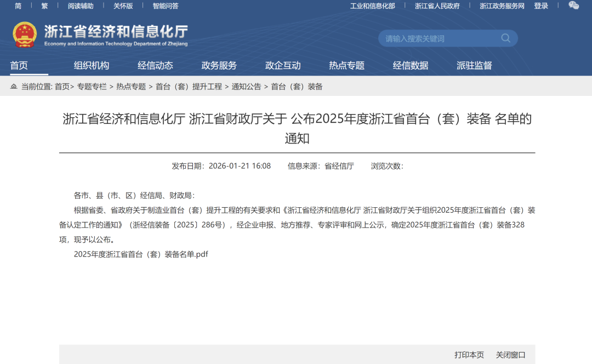Open 经信动态 navigation menu

(155, 66)
